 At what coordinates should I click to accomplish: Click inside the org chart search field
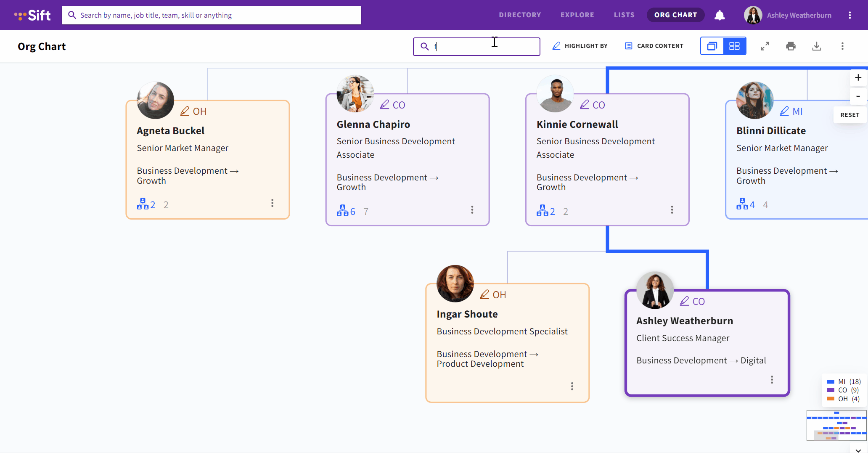pos(476,46)
